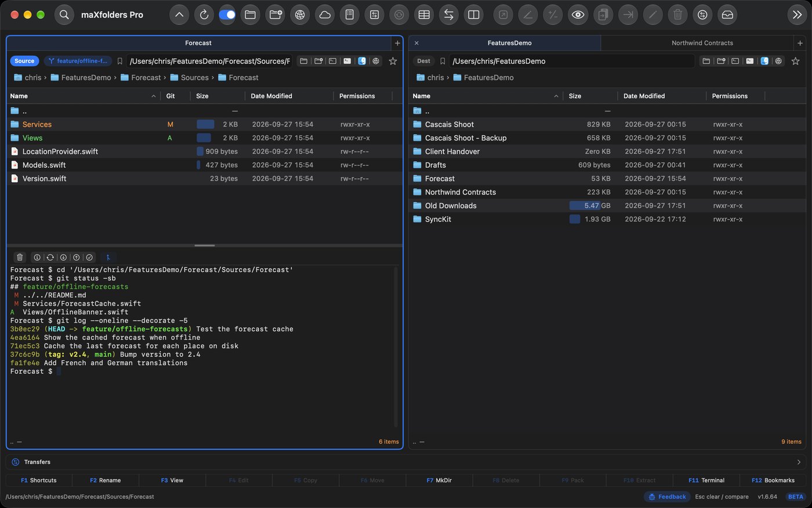
Task: Click the git pull down-arrow above the terminal
Action: click(x=63, y=257)
